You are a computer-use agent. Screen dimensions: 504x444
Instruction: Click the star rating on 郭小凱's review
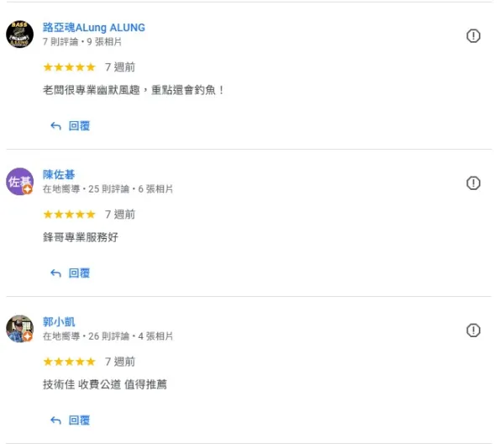tap(70, 362)
